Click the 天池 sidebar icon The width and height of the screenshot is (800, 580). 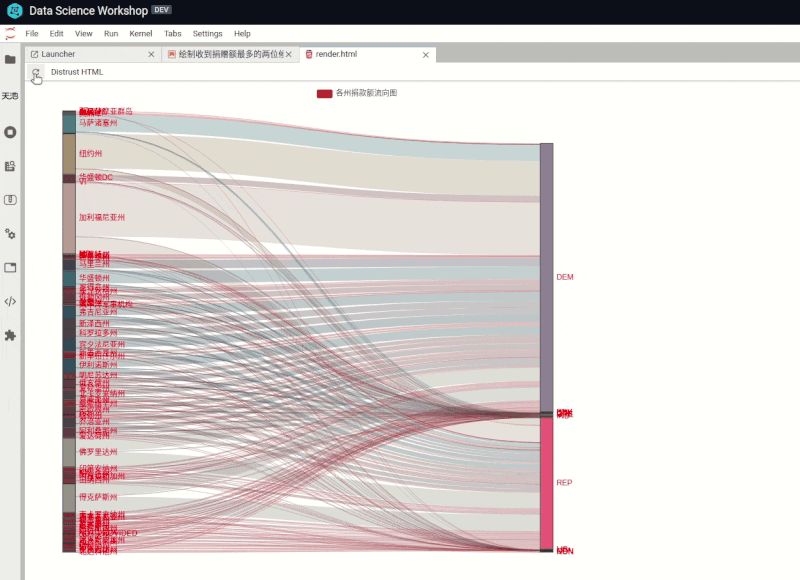pos(10,96)
